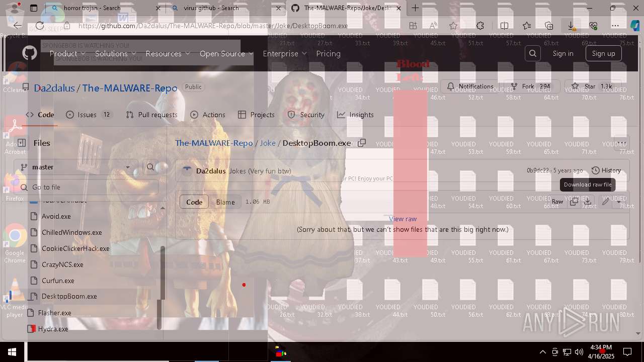The height and width of the screenshot is (362, 644).
Task: Open the Security tab
Action: coord(306,115)
